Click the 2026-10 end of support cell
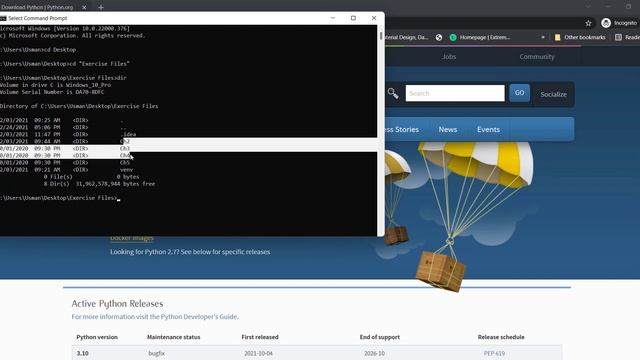The width and height of the screenshot is (640, 360). (374, 353)
